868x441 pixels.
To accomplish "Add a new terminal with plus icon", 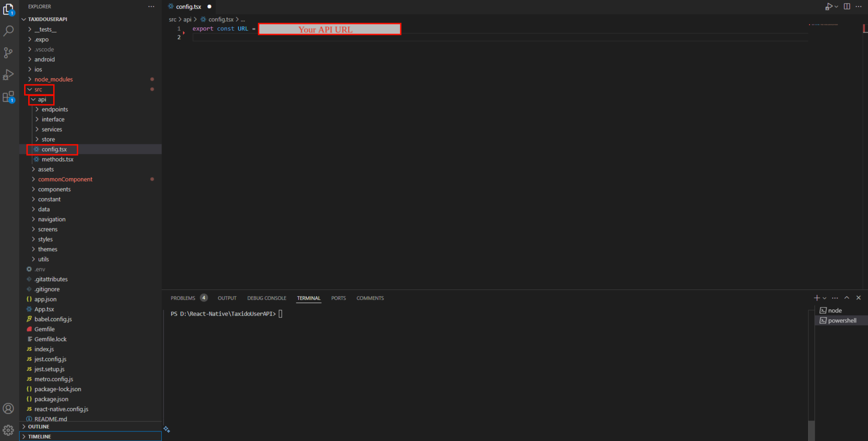I will [817, 298].
